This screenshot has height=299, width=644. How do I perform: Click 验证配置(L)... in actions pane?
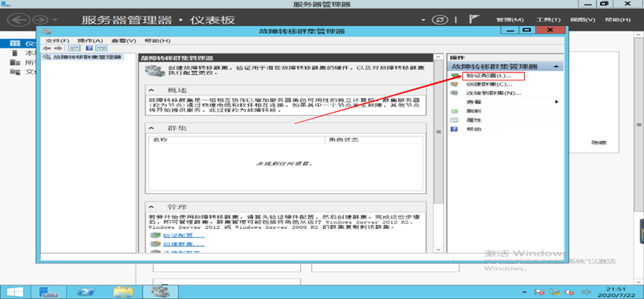click(487, 75)
